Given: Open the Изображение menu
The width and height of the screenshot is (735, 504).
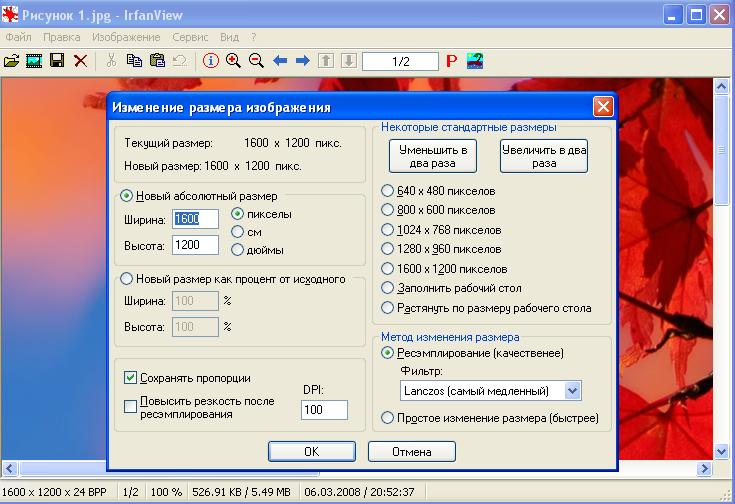Looking at the screenshot, I should 126,37.
